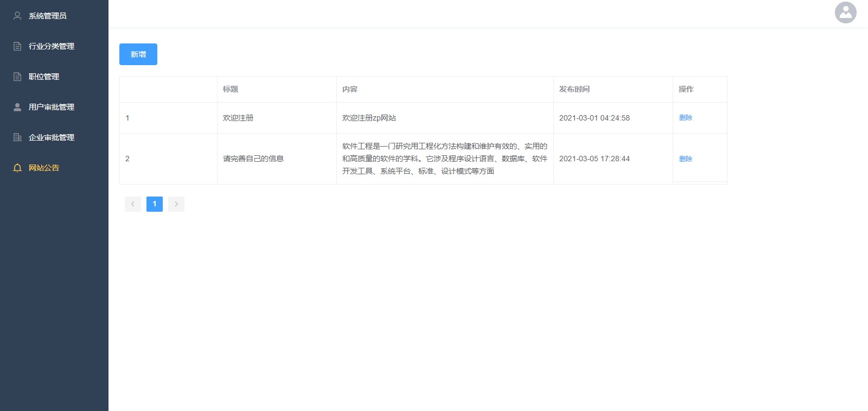
Task: Click the bell icon beside 网站公告
Action: pos(17,168)
